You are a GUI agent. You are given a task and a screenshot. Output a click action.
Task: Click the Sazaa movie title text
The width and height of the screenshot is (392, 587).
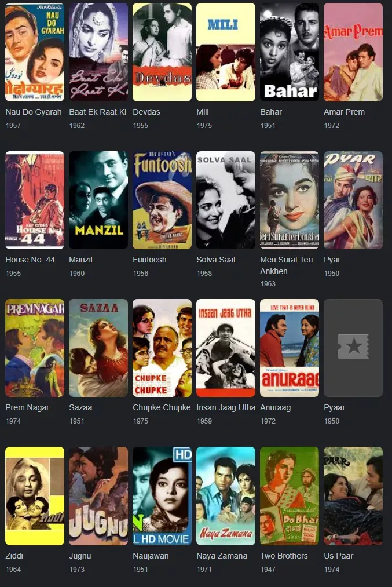tap(80, 407)
